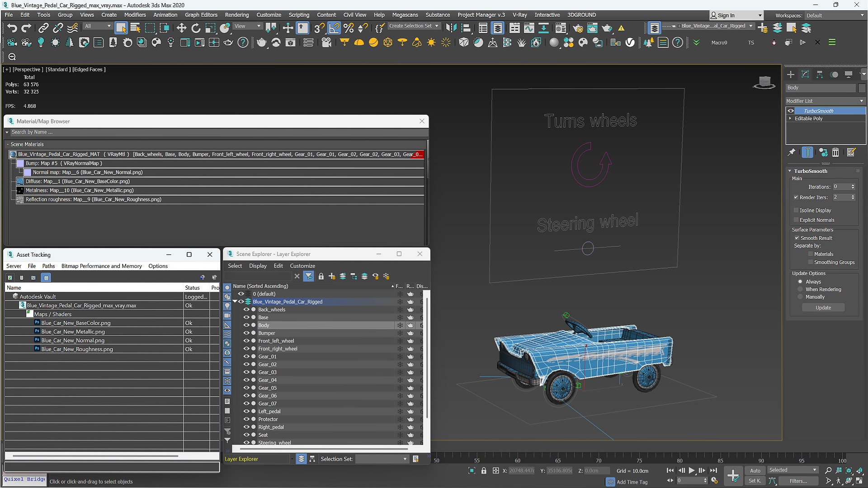Click the Asset Tracking horizontal scrollbar
The height and width of the screenshot is (488, 868).
point(95,456)
